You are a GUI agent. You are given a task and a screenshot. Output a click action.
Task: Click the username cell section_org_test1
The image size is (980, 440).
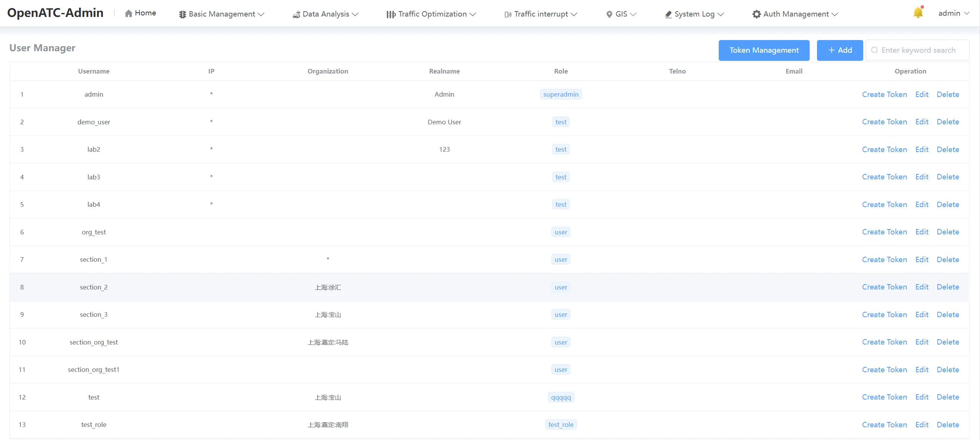[x=94, y=370]
